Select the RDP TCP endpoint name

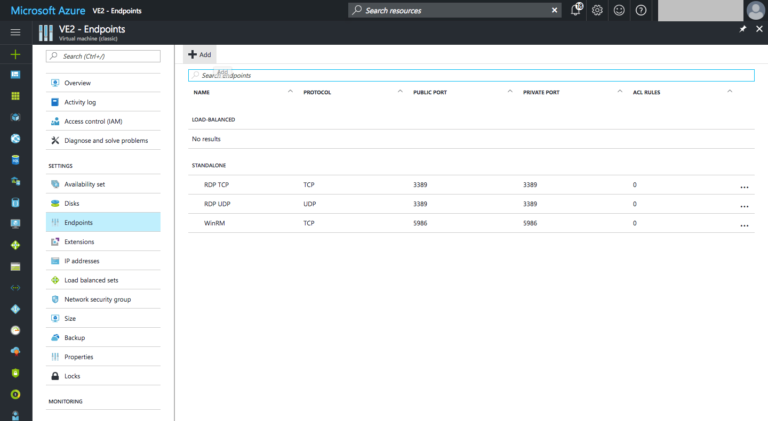216,185
